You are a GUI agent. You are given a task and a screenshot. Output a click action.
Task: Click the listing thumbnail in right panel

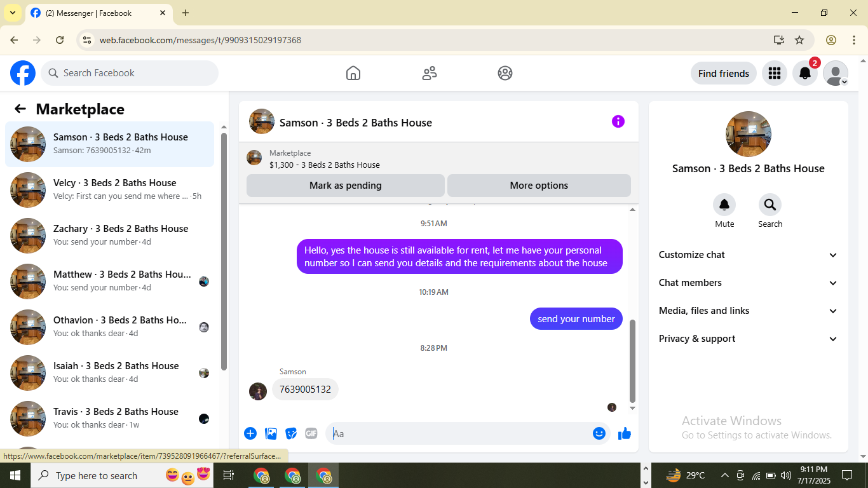tap(749, 134)
